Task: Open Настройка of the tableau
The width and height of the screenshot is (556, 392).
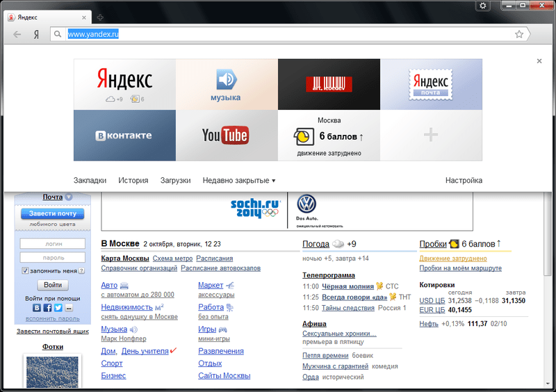Action: 464,180
